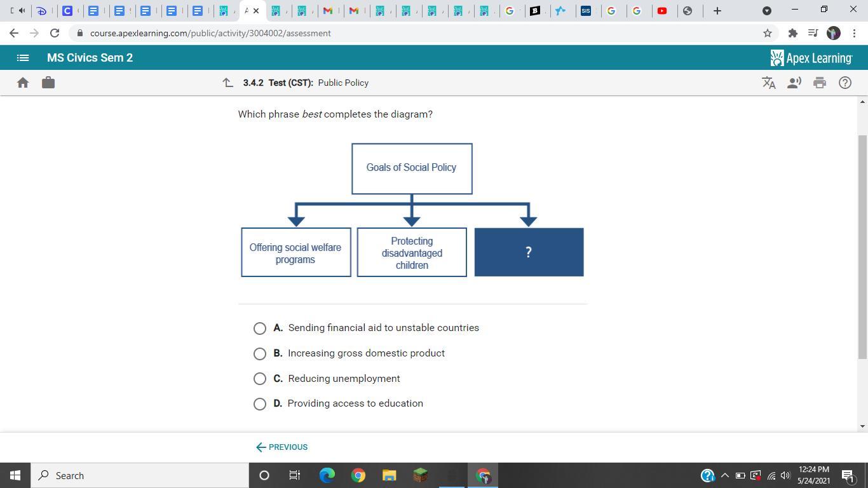Open the volume control in system tray
The height and width of the screenshot is (488, 868).
click(x=786, y=475)
